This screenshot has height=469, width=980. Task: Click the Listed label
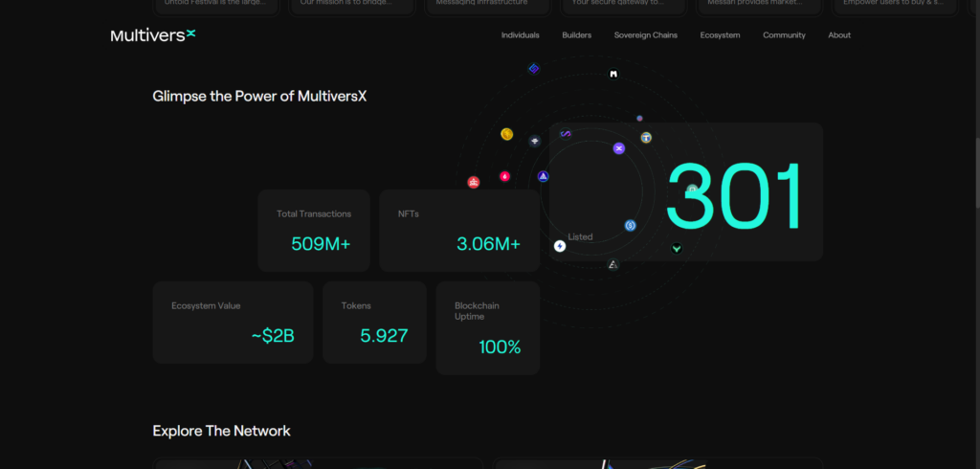(x=581, y=237)
